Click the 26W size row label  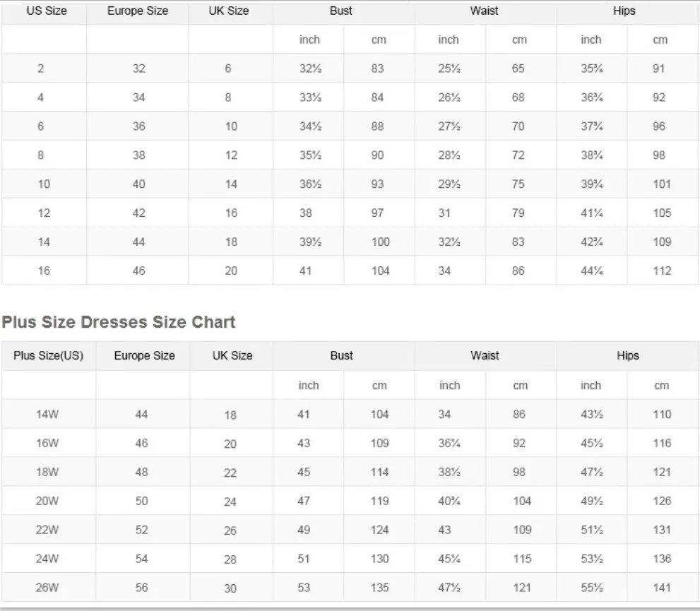point(47,588)
